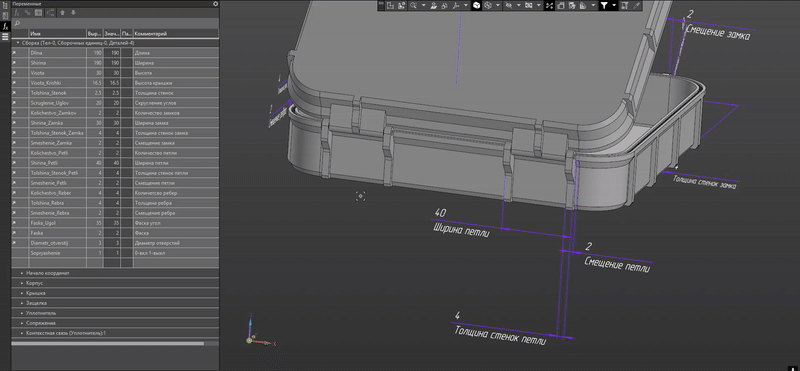Click the magnifier search icon in Variables panel

(x=17, y=23)
